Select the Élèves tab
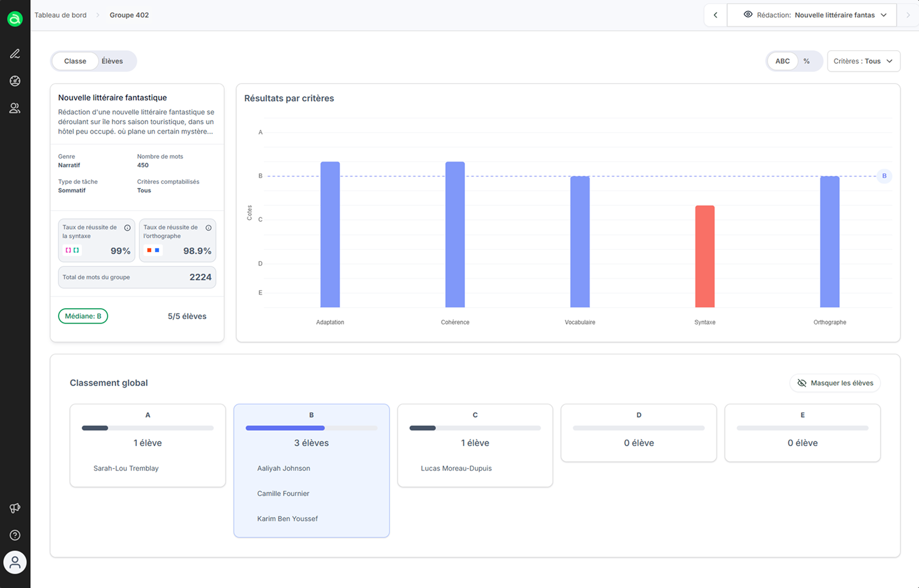This screenshot has height=588, width=919. click(x=112, y=61)
